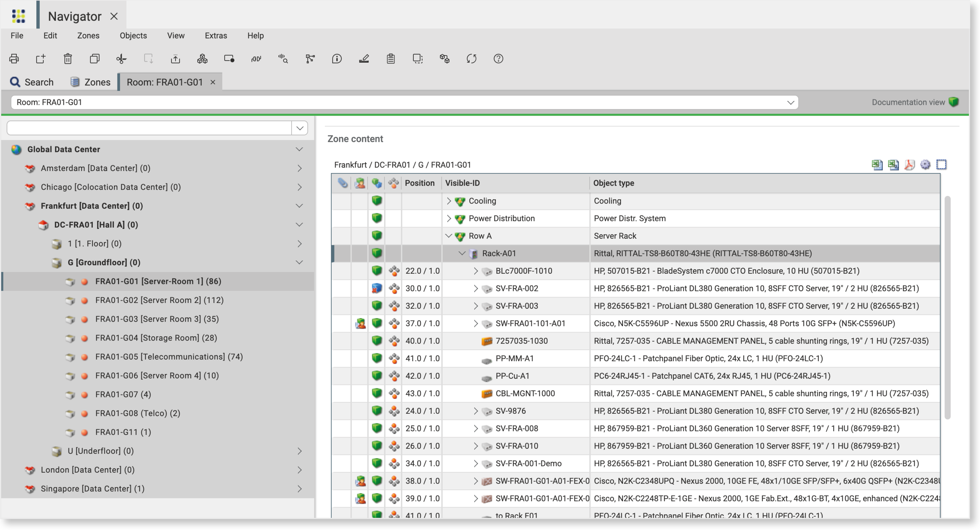
Task: Click the person icon beside SW-FRA01-101-A01
Action: [360, 323]
